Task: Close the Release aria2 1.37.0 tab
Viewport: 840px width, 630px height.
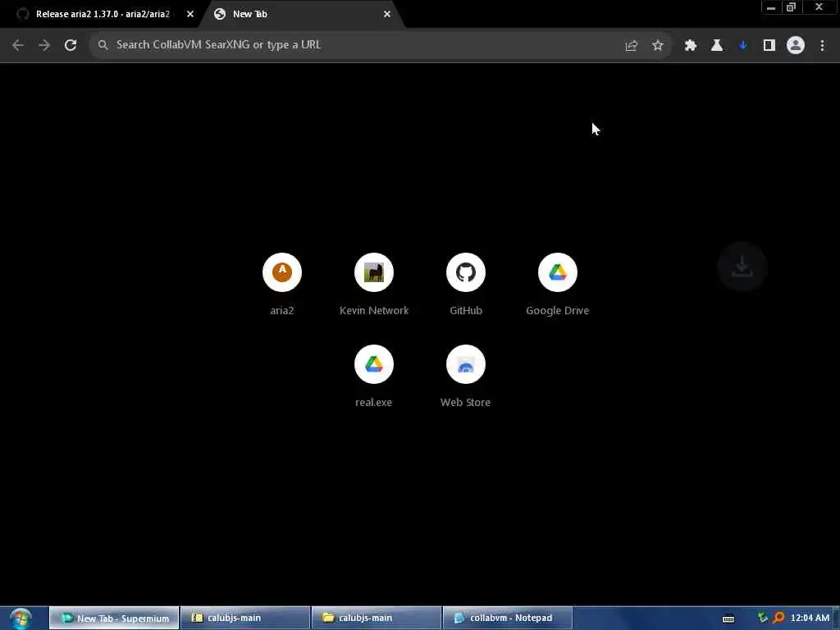Action: click(190, 14)
